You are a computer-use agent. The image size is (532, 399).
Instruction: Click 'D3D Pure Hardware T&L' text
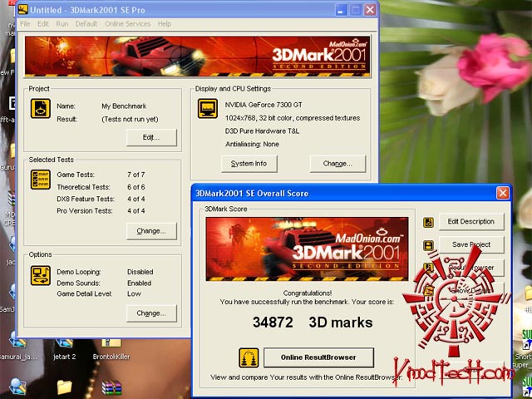click(262, 131)
